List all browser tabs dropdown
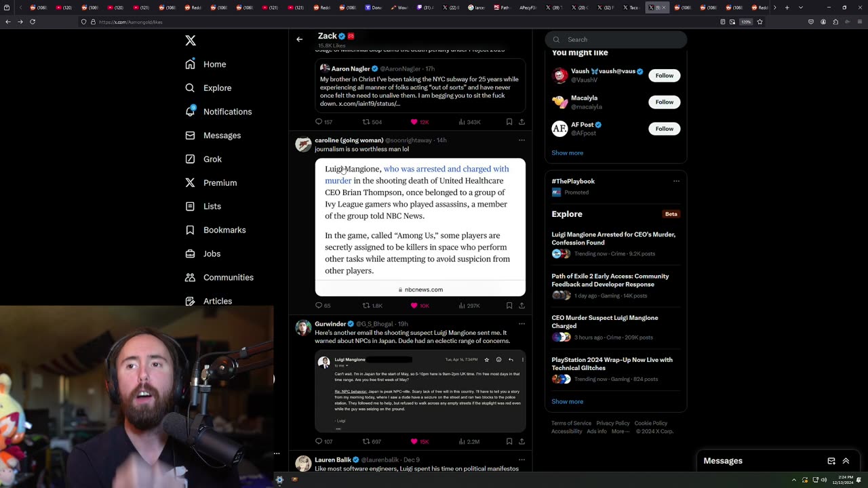 coord(801,7)
